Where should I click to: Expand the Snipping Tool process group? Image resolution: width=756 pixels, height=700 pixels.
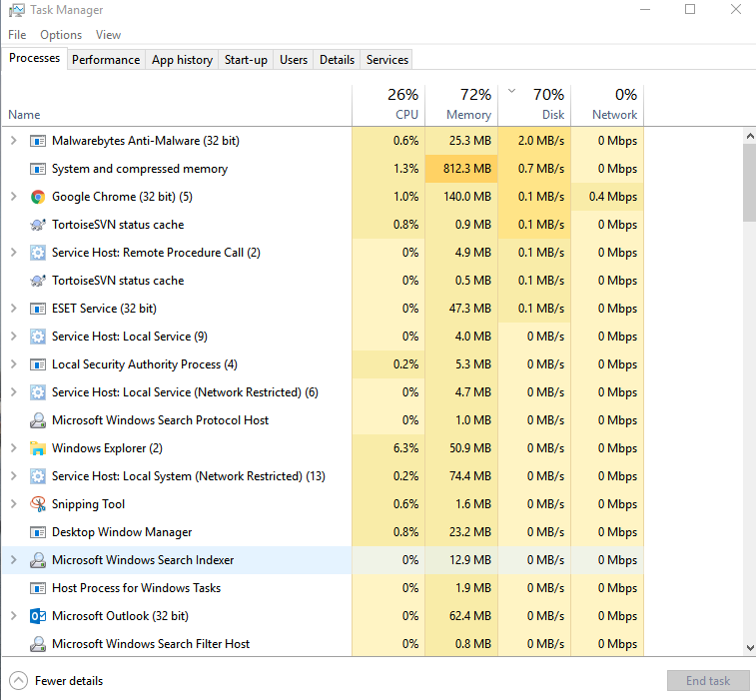coord(14,504)
